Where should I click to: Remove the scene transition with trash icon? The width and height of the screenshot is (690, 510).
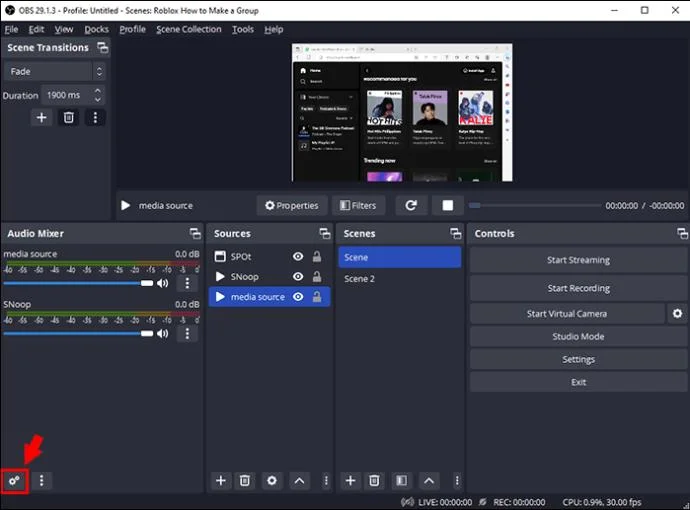point(69,117)
